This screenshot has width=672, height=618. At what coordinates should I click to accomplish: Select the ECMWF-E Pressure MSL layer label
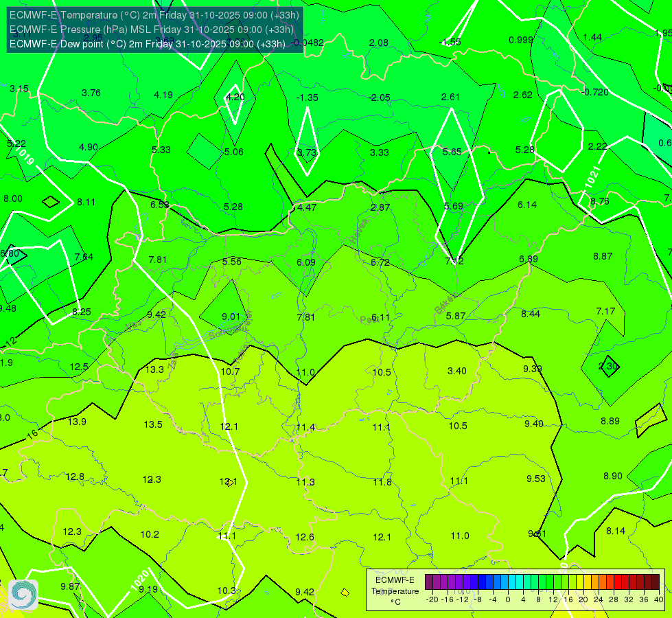(x=151, y=30)
